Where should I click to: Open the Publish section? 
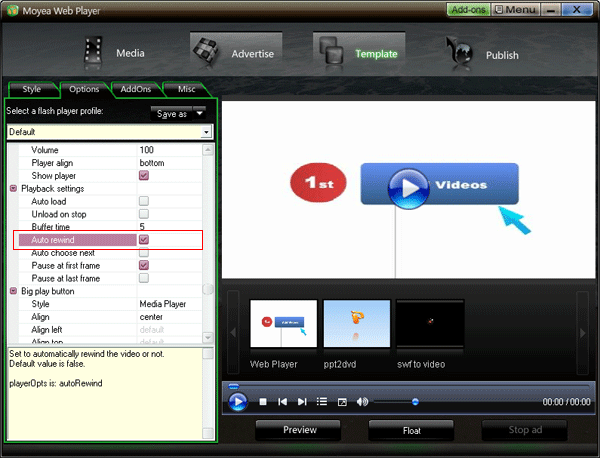[483, 54]
